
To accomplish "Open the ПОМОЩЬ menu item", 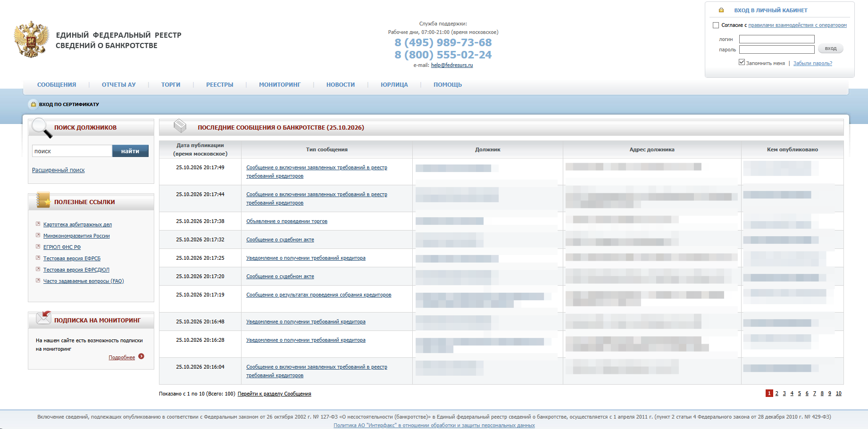I will pos(448,85).
